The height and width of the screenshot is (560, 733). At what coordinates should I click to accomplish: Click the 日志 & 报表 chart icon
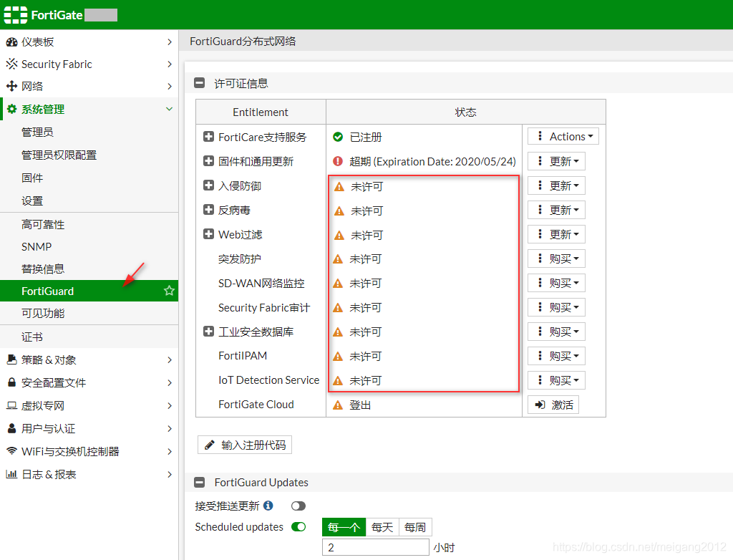[x=11, y=474]
